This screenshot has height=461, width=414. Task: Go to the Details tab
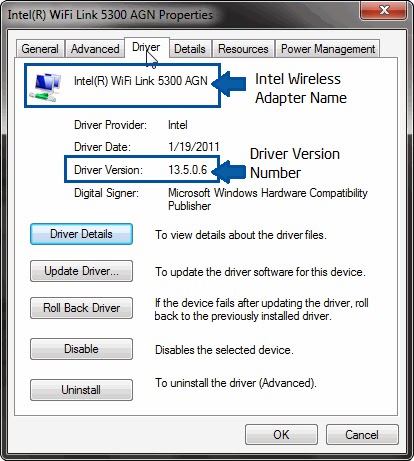click(x=190, y=49)
